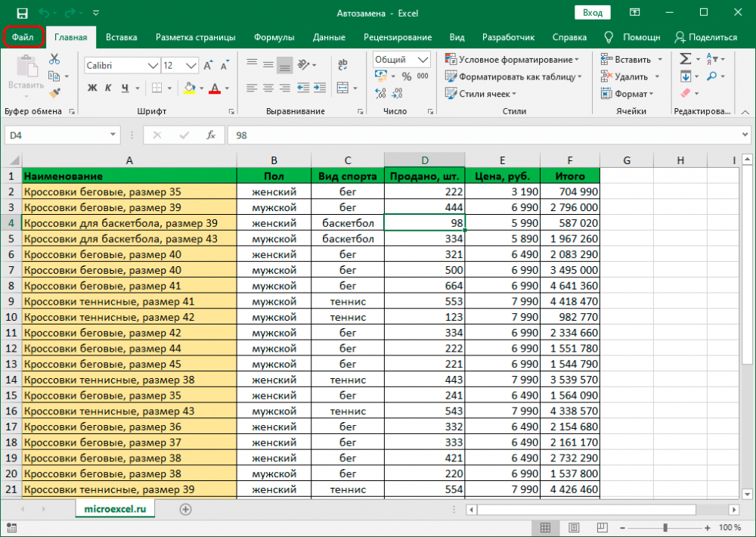Toggle italic formatting К
The width and height of the screenshot is (756, 537).
click(108, 88)
